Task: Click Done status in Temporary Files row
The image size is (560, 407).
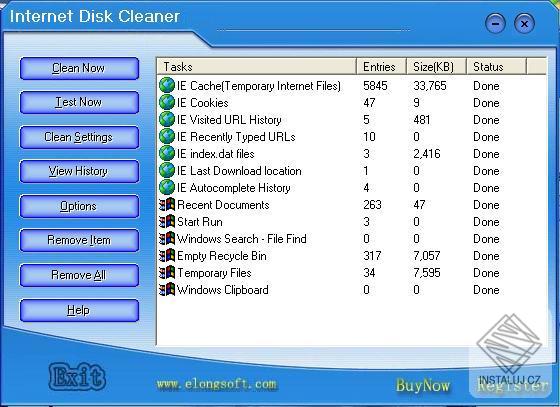Action: pyautogui.click(x=486, y=273)
